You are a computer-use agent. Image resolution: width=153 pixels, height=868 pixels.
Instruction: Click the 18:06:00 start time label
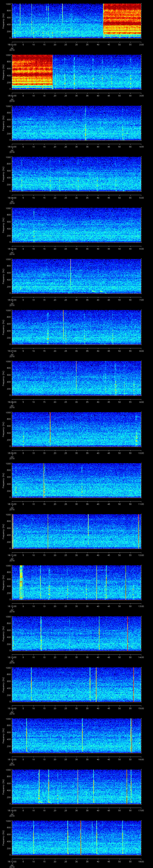[12, 300]
